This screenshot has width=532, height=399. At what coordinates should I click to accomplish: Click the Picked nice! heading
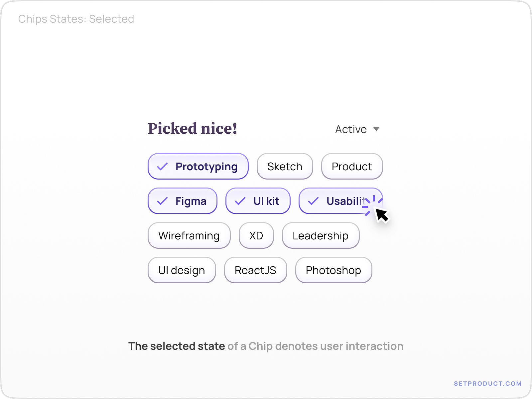[193, 129]
